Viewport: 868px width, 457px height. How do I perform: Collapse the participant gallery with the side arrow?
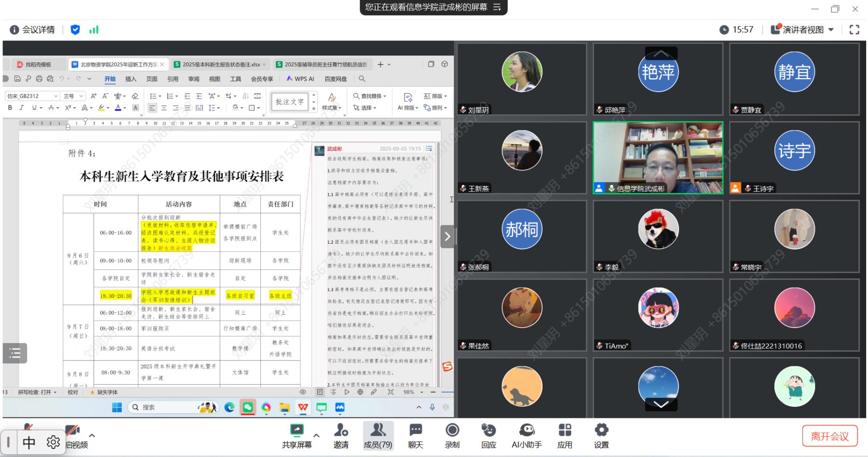[x=447, y=236]
